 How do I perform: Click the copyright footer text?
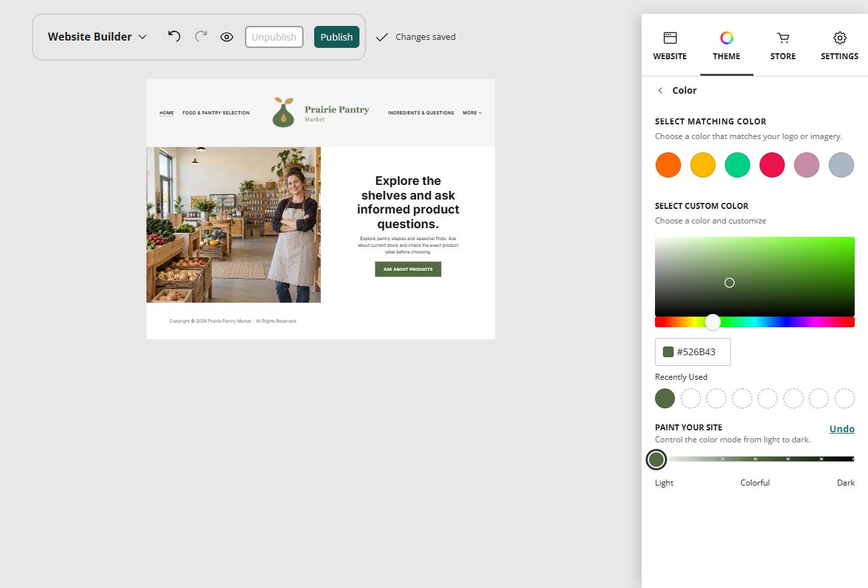pos(233,321)
